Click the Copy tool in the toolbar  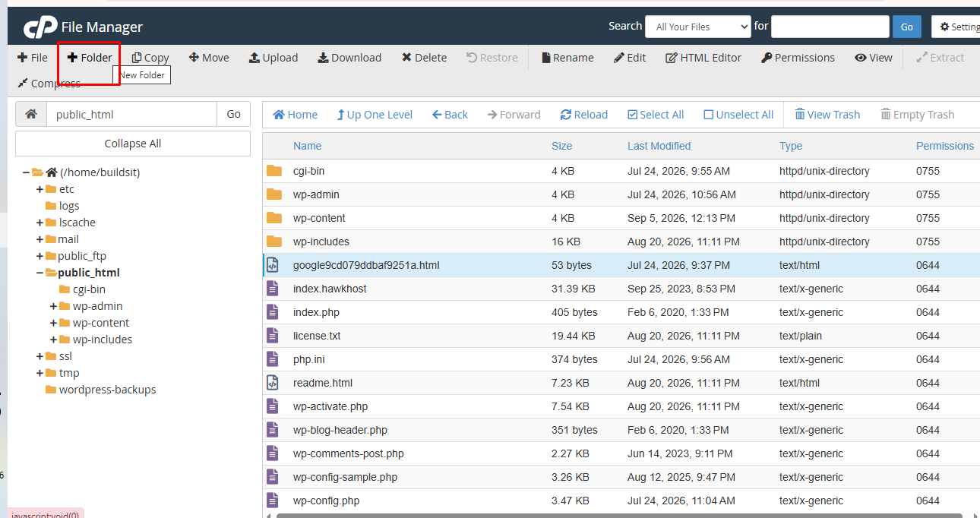point(150,58)
